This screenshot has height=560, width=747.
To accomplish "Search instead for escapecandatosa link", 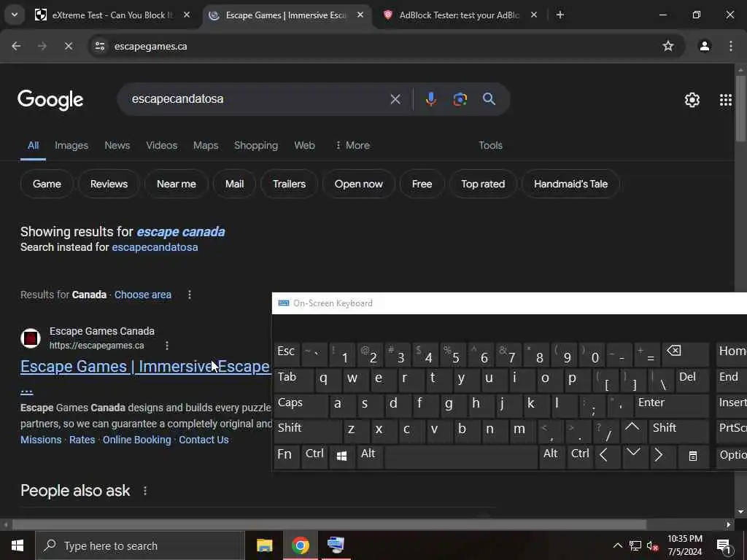I will tap(155, 247).
